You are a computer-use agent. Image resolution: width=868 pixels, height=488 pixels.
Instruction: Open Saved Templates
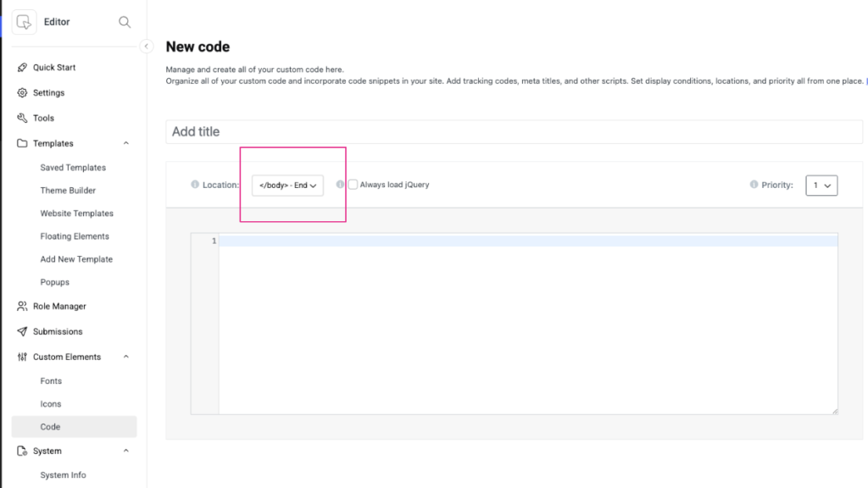[x=73, y=168]
